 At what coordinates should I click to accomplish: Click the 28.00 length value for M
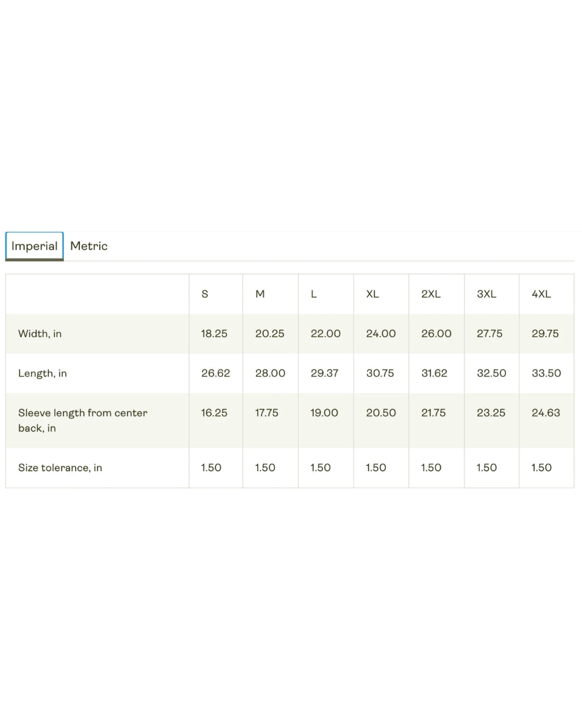pos(270,373)
